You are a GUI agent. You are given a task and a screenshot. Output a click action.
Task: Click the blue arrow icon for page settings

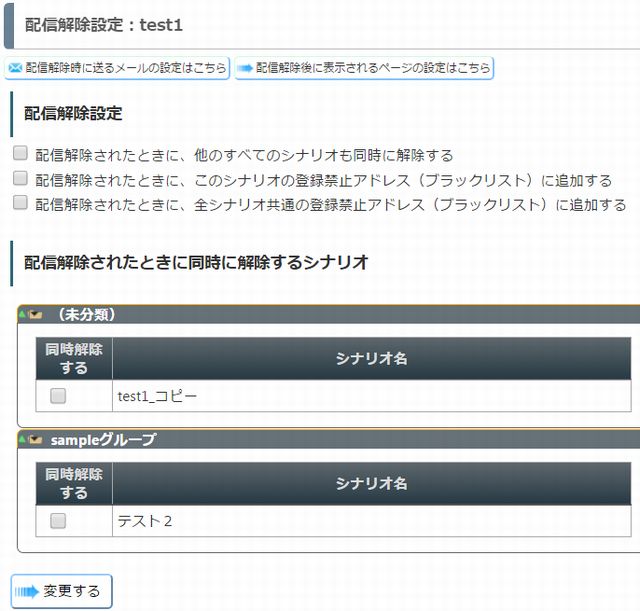coord(245,68)
